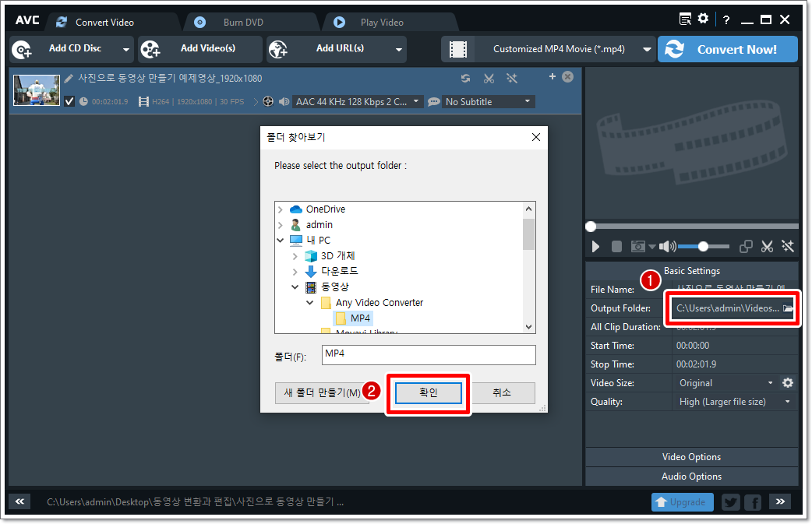
Task: Browse for output folder icon
Action: pyautogui.click(x=788, y=308)
